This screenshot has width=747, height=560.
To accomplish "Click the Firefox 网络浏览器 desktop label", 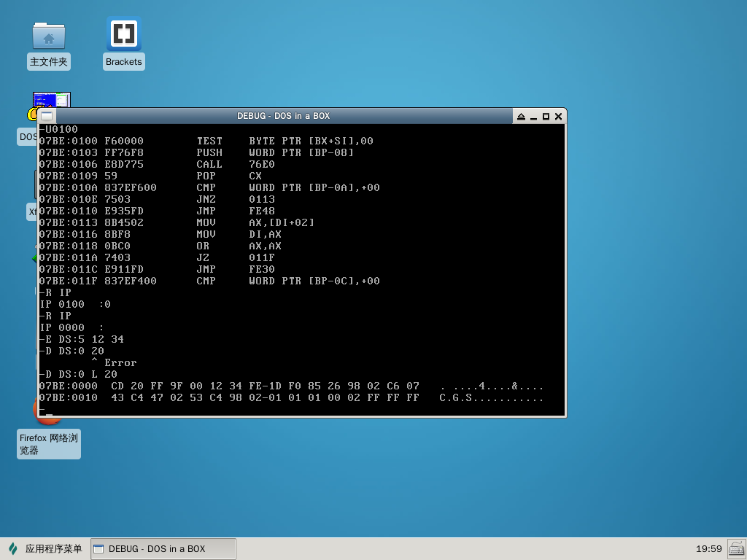I will [49, 444].
